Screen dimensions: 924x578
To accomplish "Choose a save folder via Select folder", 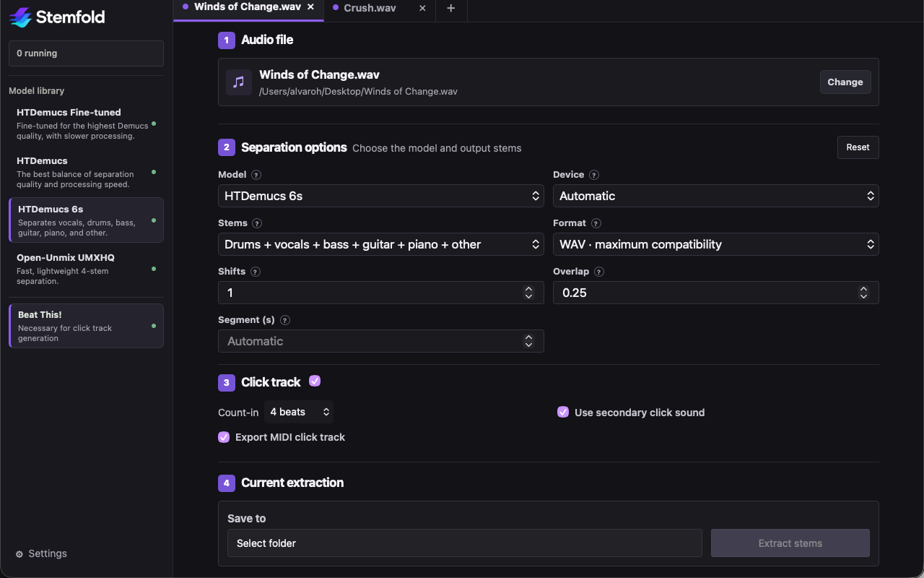I will 465,543.
